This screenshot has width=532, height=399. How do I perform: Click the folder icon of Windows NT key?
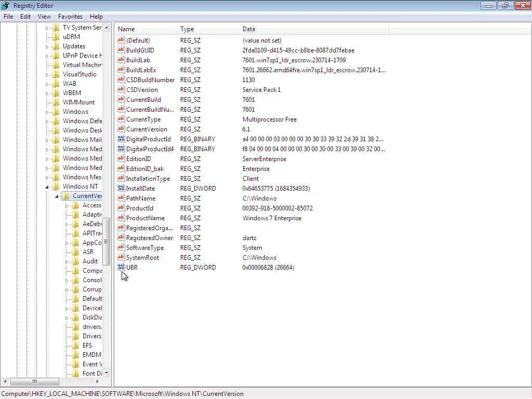click(x=56, y=187)
